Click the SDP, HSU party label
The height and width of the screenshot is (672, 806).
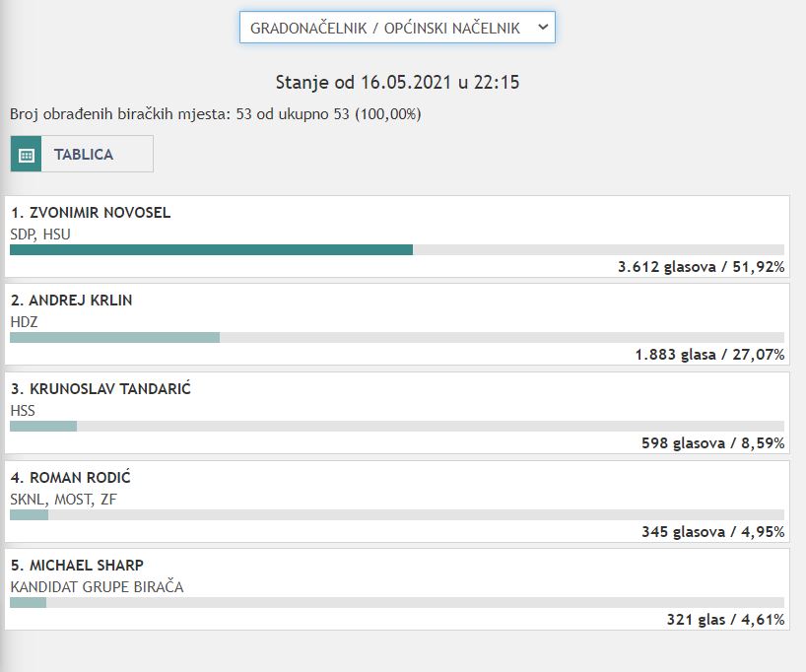click(x=40, y=234)
